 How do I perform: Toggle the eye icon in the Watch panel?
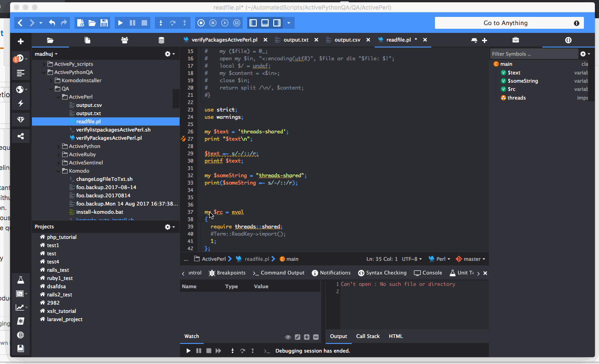[x=288, y=337]
